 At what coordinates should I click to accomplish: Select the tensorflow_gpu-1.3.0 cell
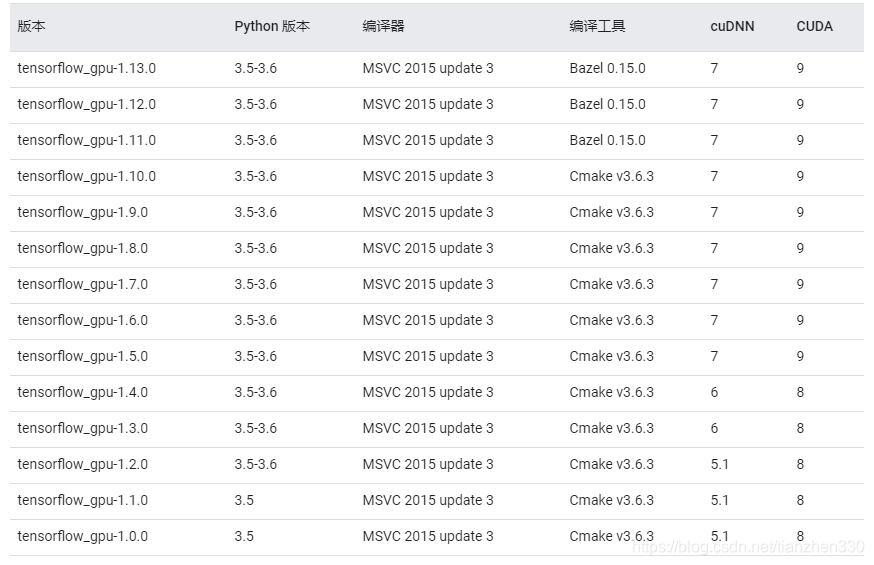[x=82, y=429]
